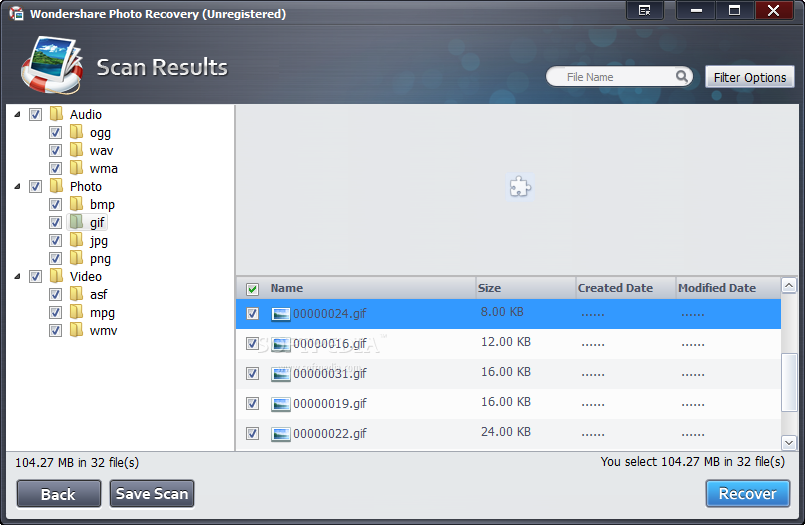805x525 pixels.
Task: Click the gif folder icon
Action: pos(76,222)
